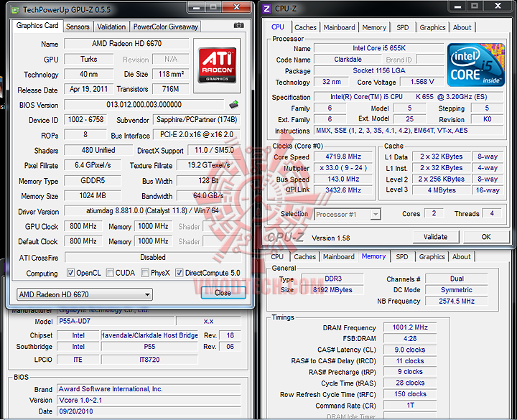Click the Core Voltage value 1.568 V
This screenshot has width=517, height=420.
[x=422, y=82]
